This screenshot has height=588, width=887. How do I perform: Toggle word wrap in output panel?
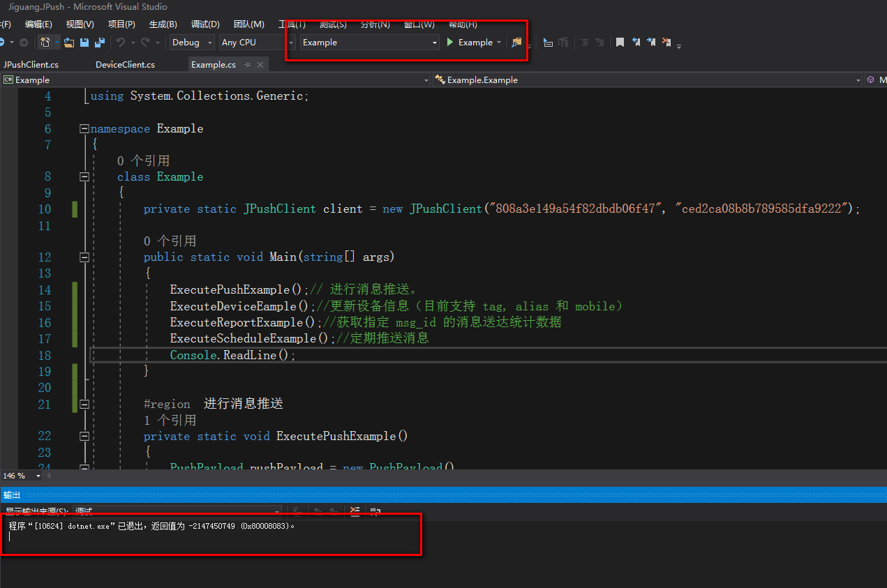pyautogui.click(x=375, y=511)
